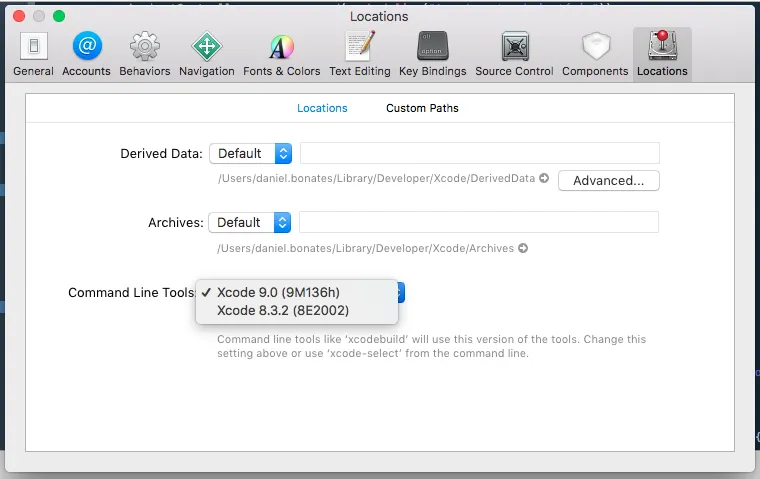Screen dimensions: 760x479
Task: Select the Locations toolbar pane
Action: [x=662, y=54]
